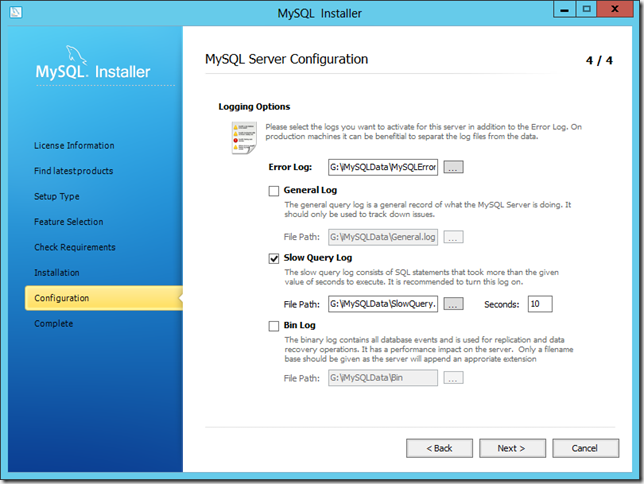644x484 pixels.
Task: Click the Logging Options heading
Action: [254, 107]
